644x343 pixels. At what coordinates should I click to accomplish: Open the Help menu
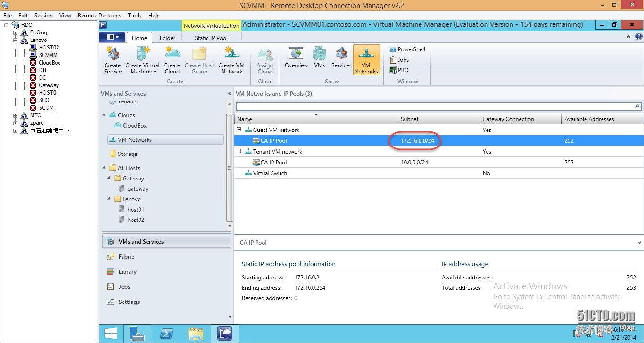pyautogui.click(x=154, y=16)
